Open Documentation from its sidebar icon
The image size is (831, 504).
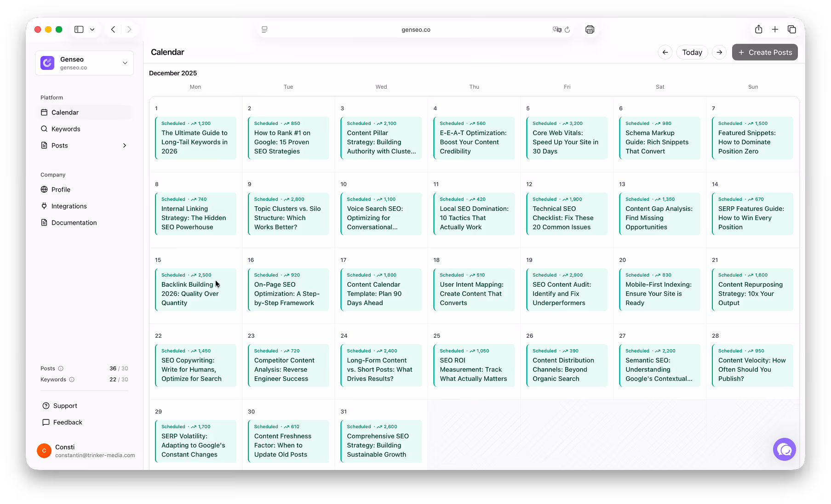pos(44,222)
